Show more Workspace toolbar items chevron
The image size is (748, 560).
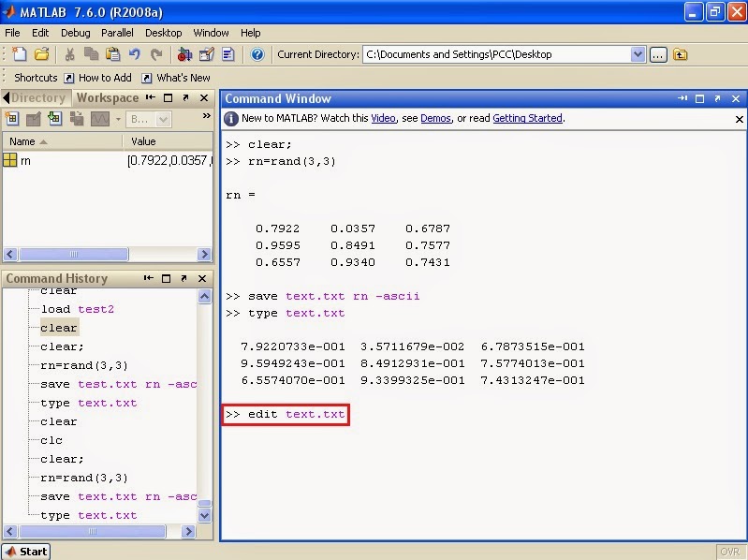(x=207, y=115)
